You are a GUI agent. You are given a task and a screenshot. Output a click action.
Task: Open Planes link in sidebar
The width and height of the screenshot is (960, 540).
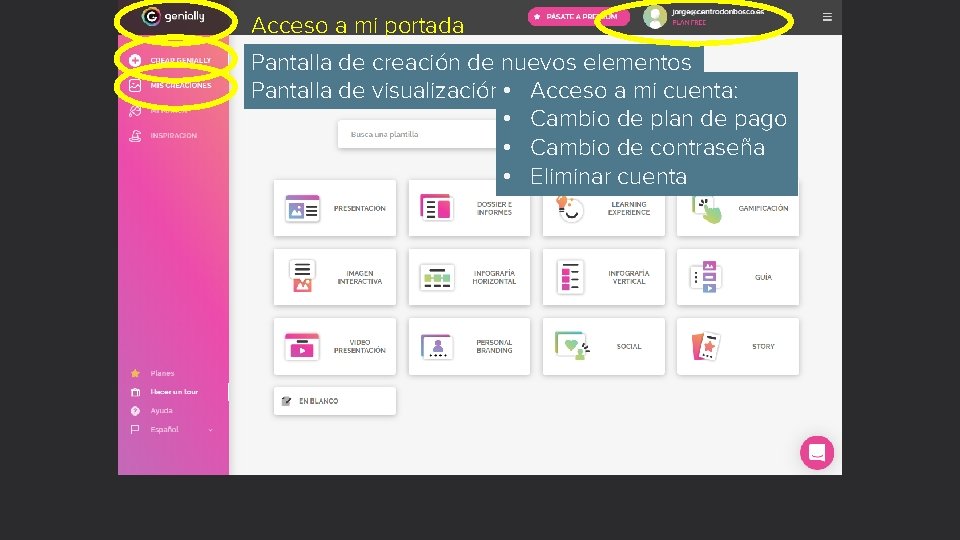pos(162,373)
